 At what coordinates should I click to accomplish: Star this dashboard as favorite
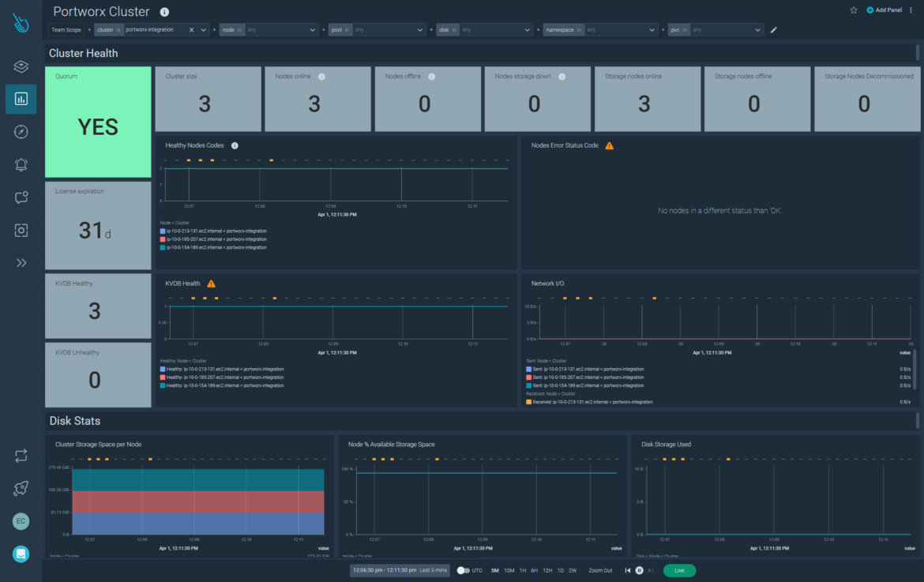[x=854, y=10]
